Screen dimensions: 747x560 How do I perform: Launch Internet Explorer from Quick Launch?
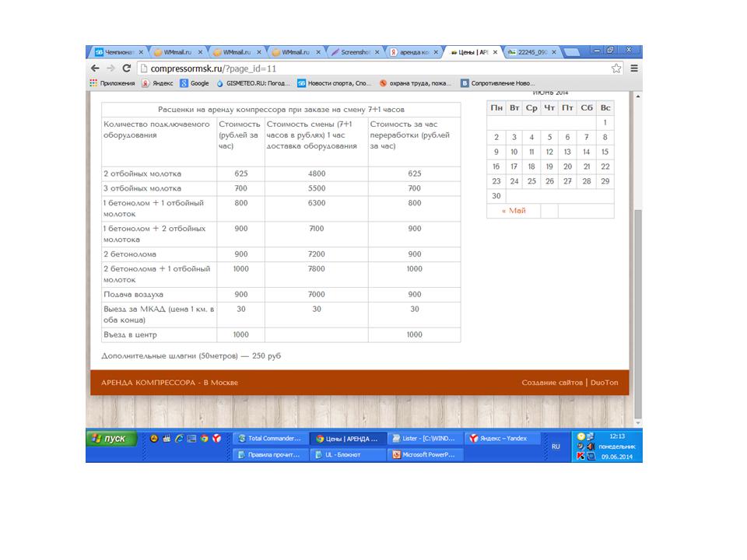[179, 438]
